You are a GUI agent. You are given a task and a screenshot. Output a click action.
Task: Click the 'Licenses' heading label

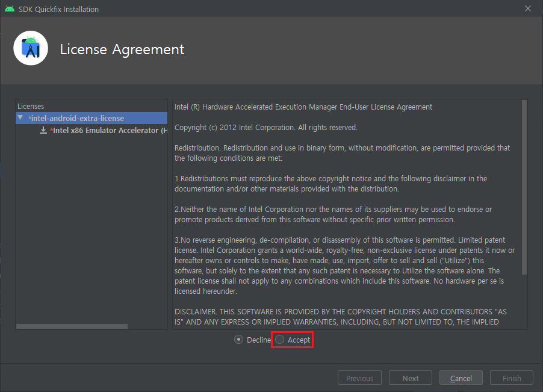(x=31, y=107)
